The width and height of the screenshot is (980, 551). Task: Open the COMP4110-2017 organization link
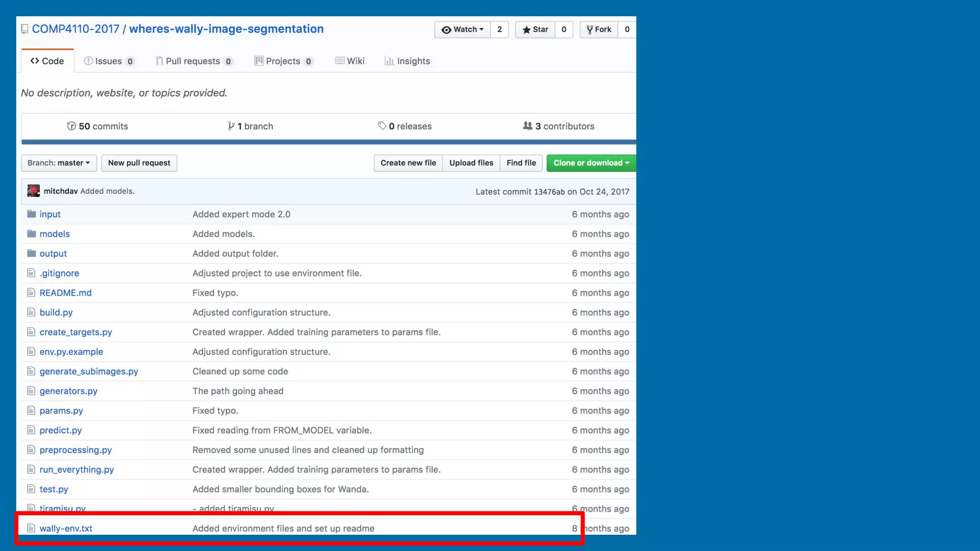76,29
